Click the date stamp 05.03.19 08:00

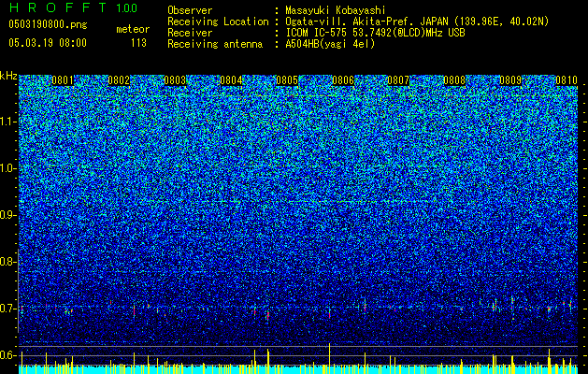(48, 43)
